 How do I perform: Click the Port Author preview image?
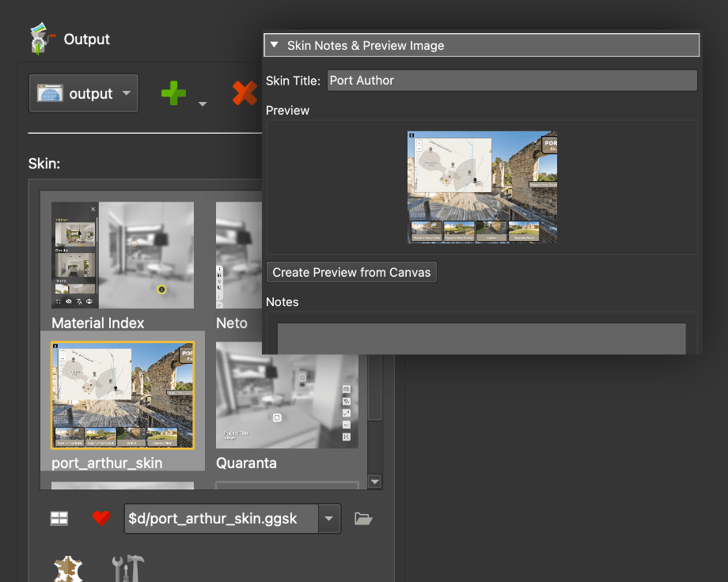coord(482,187)
